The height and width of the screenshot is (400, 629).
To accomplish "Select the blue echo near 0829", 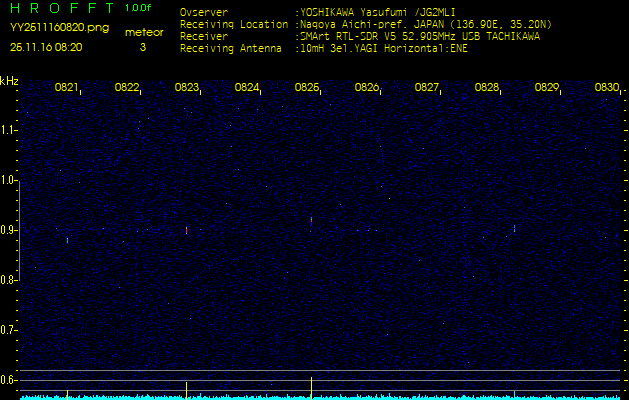I will [514, 229].
